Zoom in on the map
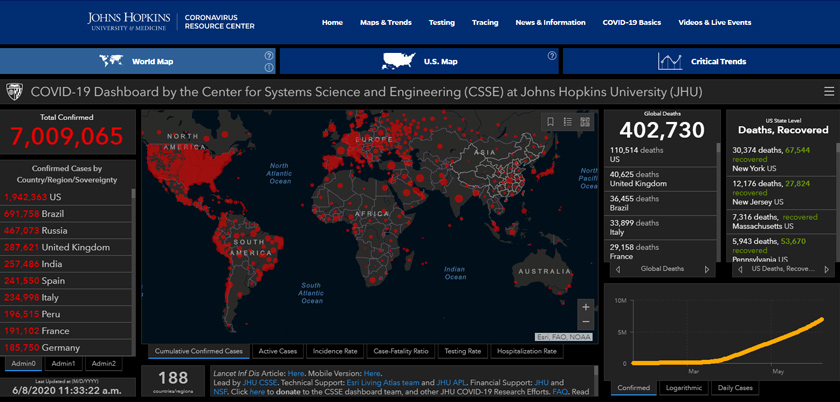Image resolution: width=840 pixels, height=402 pixels. (x=585, y=307)
